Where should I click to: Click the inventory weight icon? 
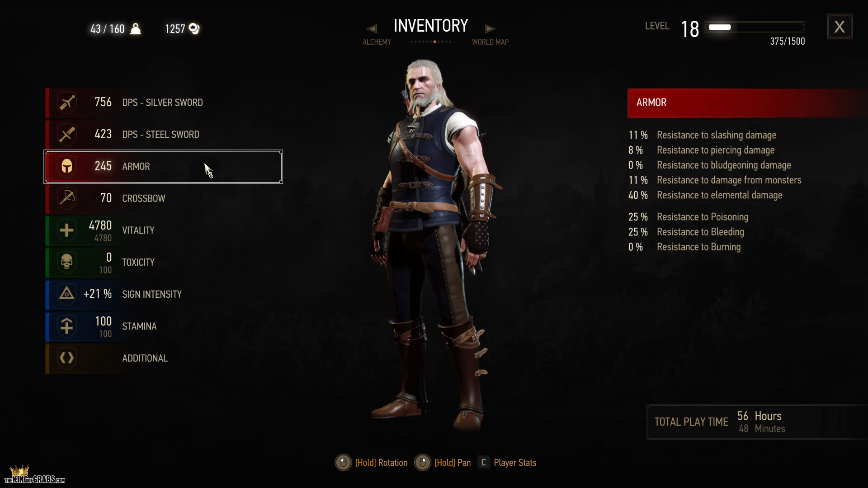click(x=135, y=28)
